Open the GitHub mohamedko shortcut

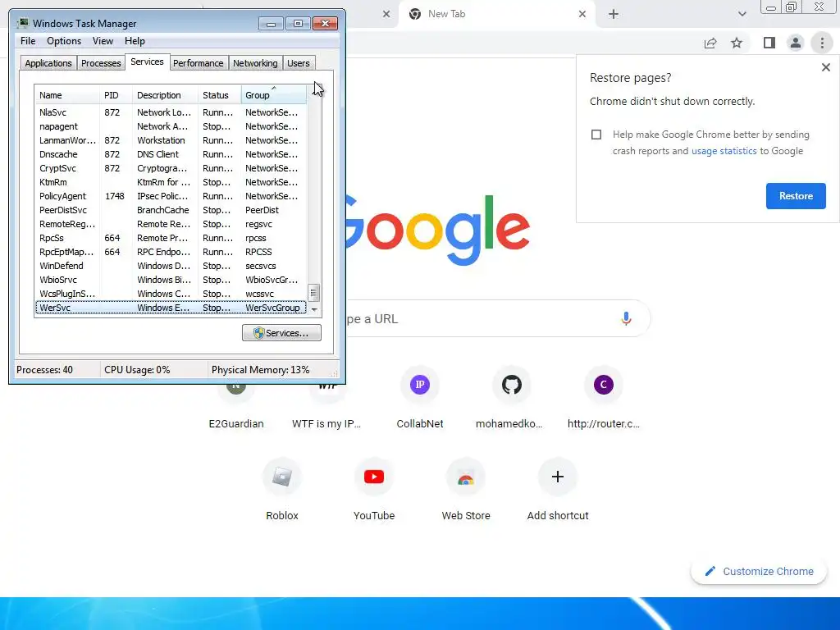click(512, 384)
